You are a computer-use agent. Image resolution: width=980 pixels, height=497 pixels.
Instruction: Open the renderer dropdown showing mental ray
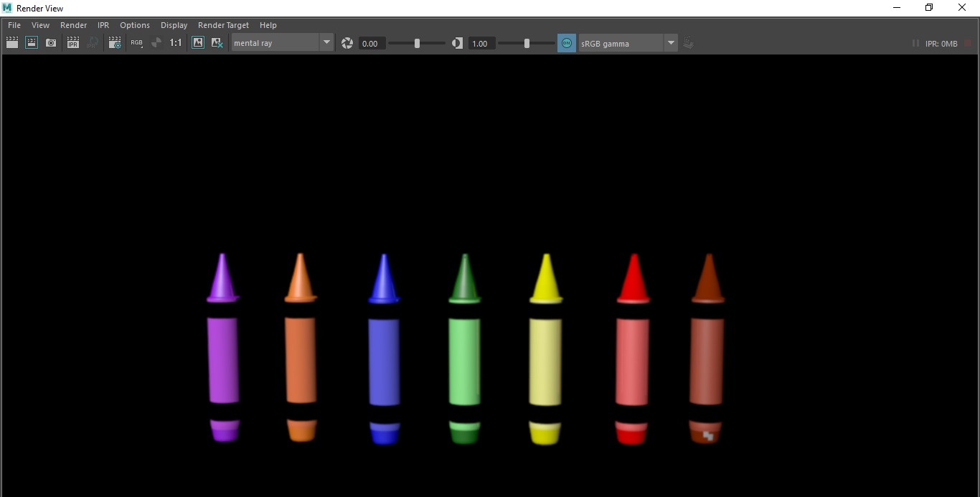tap(326, 42)
